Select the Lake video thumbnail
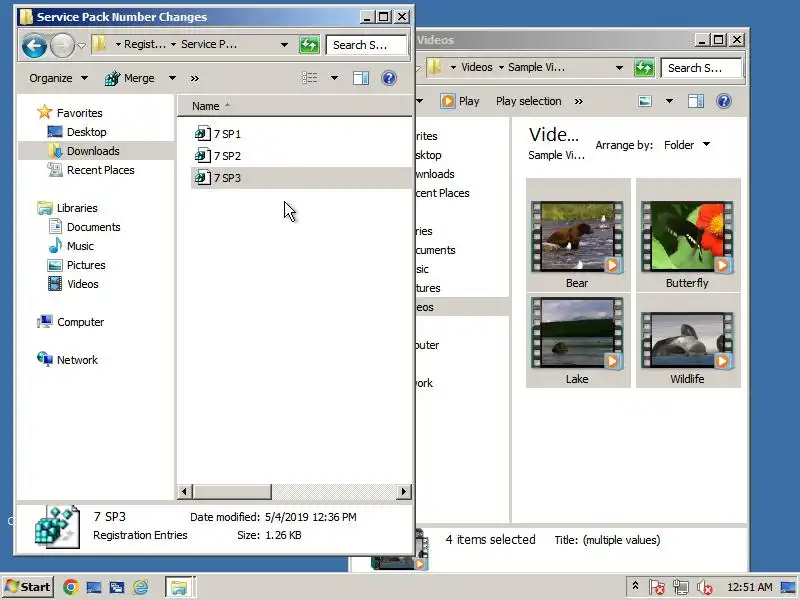 pos(578,341)
